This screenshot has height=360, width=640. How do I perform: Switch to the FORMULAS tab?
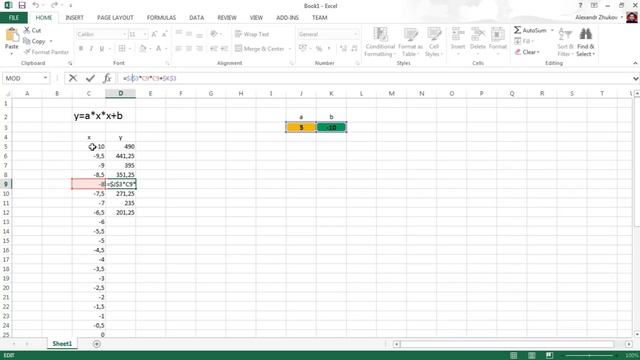(161, 18)
